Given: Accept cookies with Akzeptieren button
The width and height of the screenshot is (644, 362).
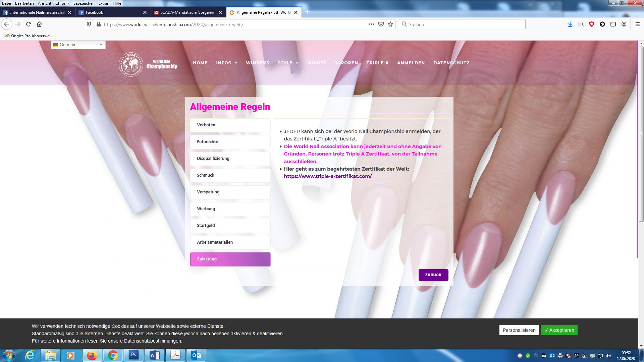Looking at the screenshot, I should tap(559, 330).
